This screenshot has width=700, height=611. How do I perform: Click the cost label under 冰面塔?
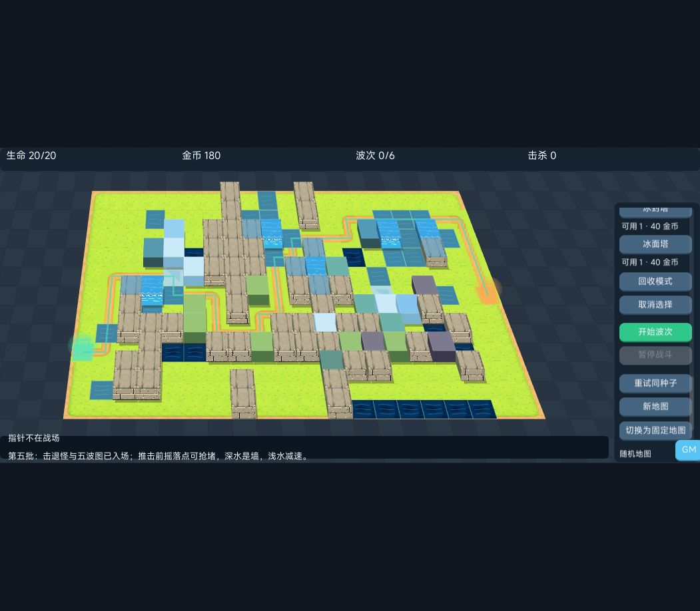pyautogui.click(x=650, y=262)
